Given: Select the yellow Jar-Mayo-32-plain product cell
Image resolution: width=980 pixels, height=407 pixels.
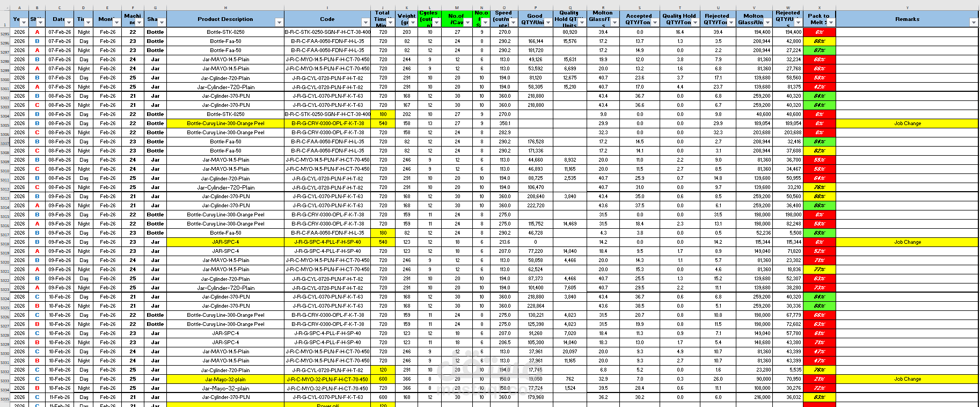Looking at the screenshot, I should (x=225, y=379).
